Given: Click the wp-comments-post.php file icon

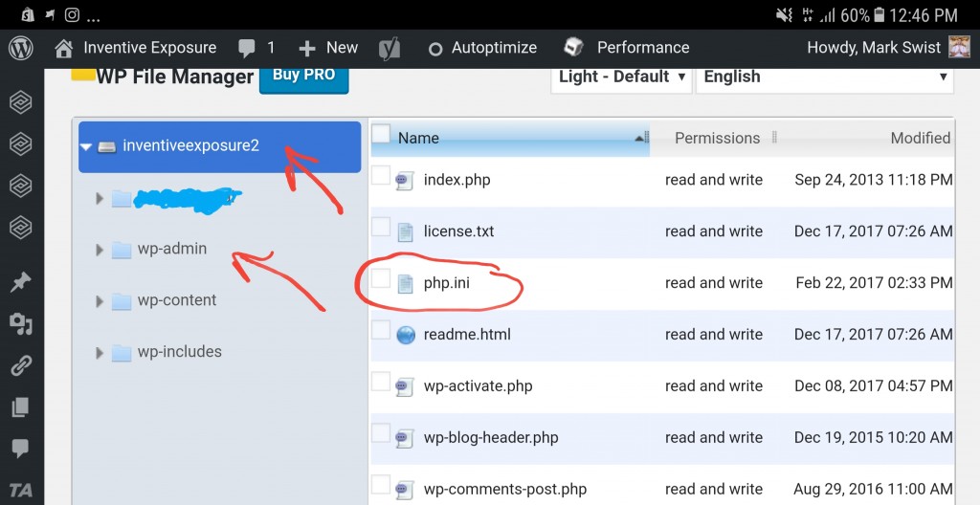Looking at the screenshot, I should click(x=405, y=490).
